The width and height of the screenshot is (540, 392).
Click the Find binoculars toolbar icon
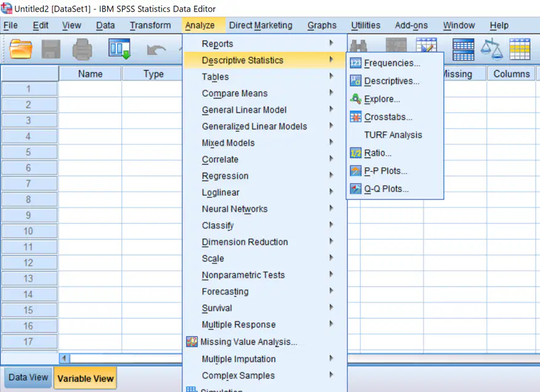click(358, 46)
